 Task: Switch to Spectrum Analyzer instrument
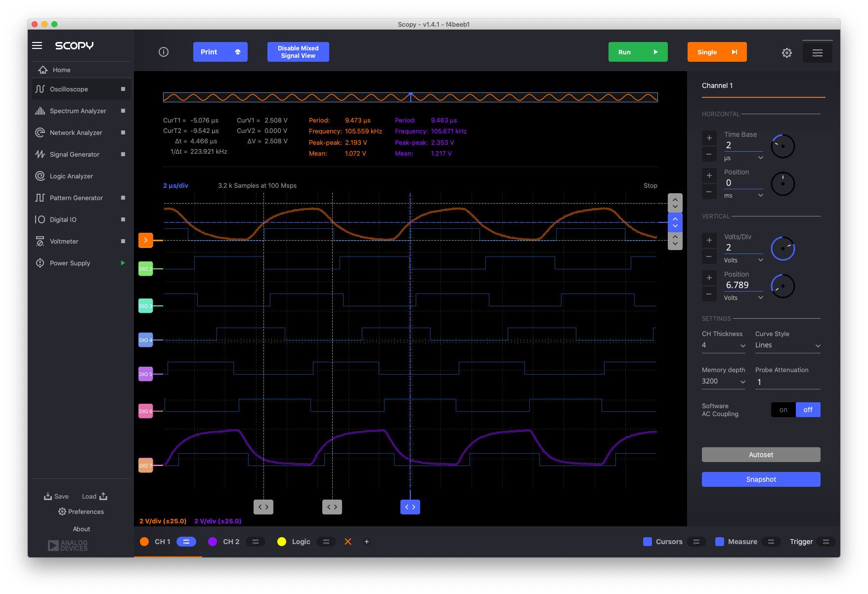[82, 111]
